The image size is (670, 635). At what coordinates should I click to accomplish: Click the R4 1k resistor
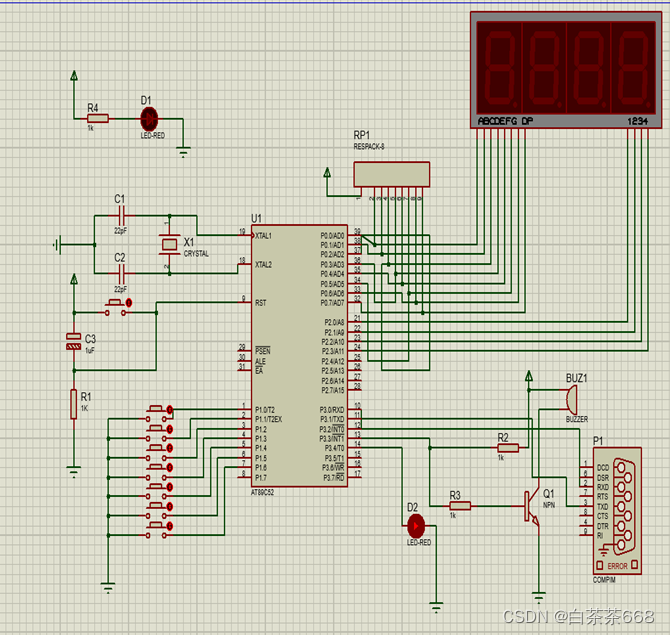pyautogui.click(x=97, y=117)
